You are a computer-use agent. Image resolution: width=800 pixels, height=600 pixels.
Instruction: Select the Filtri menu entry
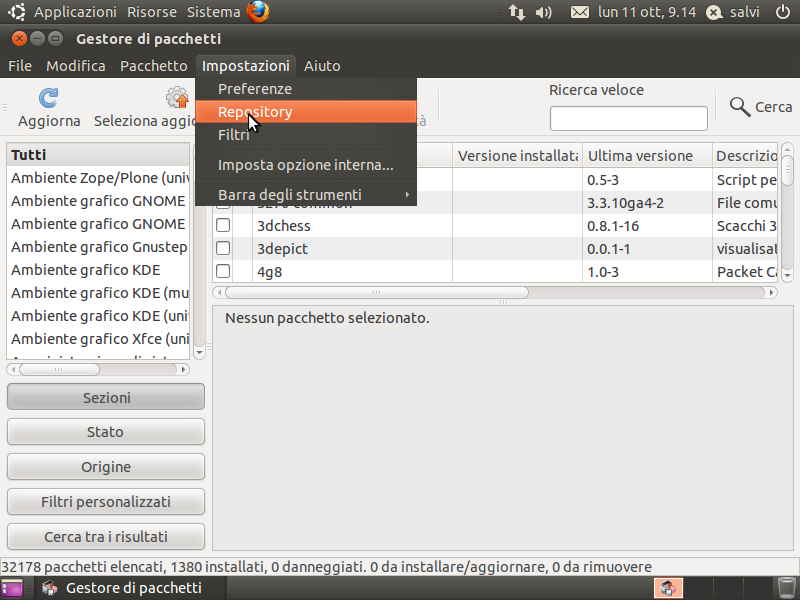(306, 135)
